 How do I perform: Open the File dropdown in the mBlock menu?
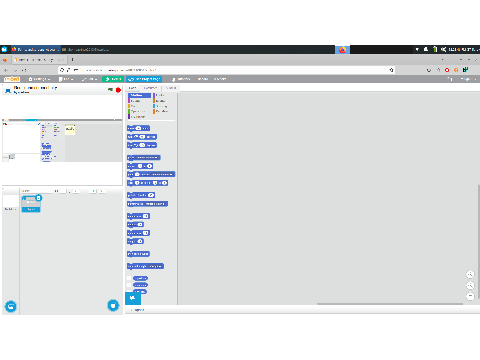(66, 79)
